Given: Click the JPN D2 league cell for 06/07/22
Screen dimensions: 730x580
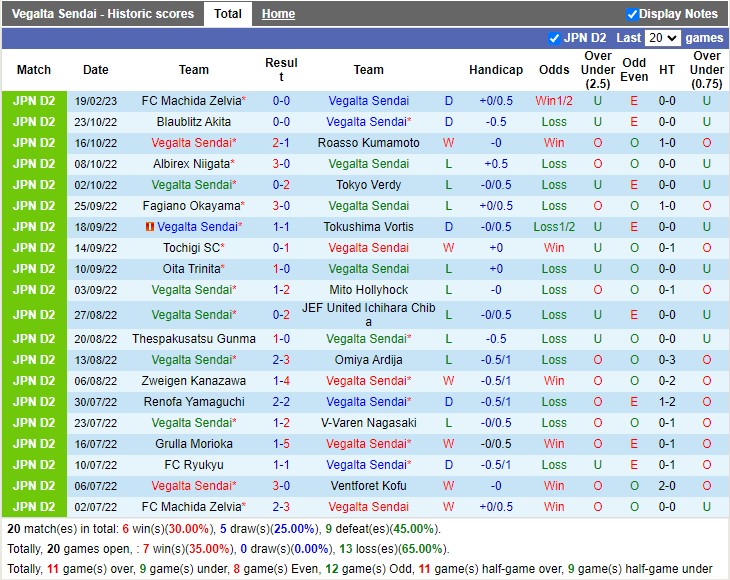Looking at the screenshot, I should pos(34,486).
